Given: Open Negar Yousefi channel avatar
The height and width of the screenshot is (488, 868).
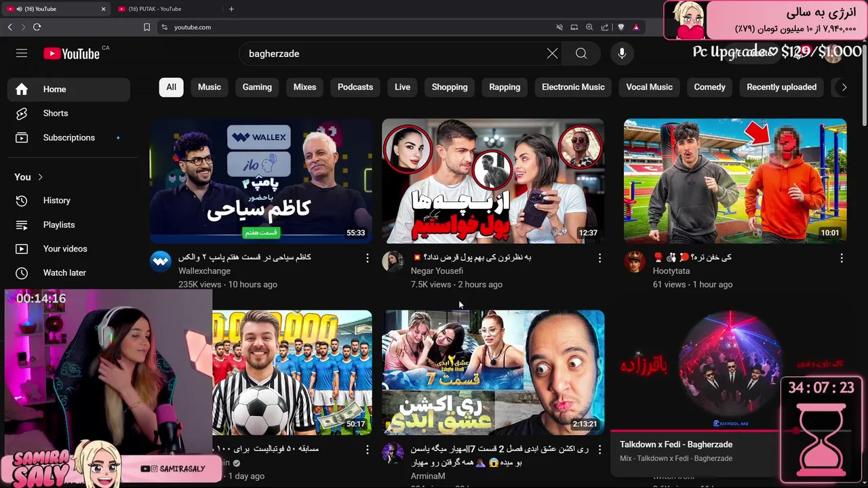Looking at the screenshot, I should (393, 262).
